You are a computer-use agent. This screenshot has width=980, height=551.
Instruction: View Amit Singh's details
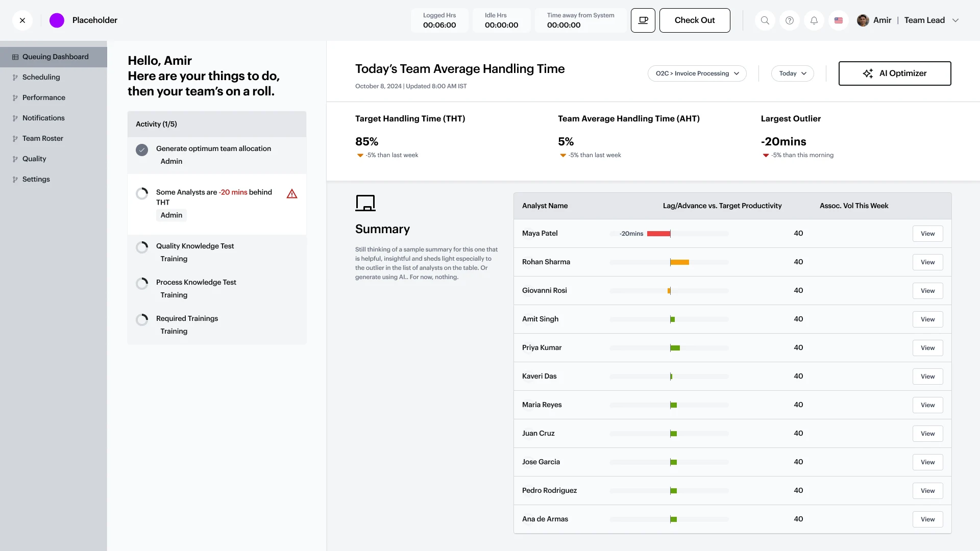point(928,319)
